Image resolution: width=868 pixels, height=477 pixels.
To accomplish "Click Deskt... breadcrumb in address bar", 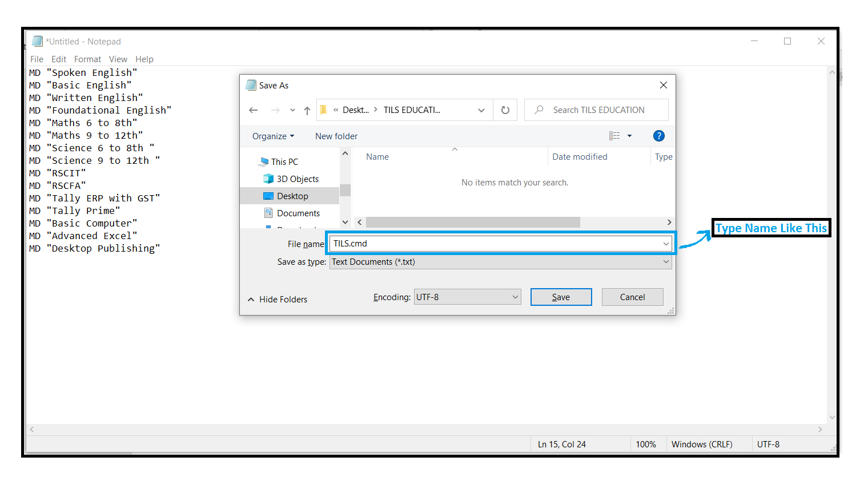I will click(356, 110).
